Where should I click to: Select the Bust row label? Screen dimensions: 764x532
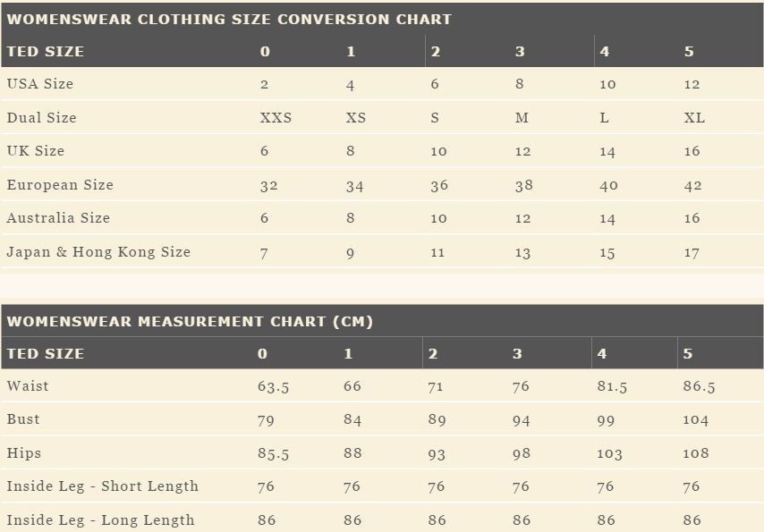(23, 419)
